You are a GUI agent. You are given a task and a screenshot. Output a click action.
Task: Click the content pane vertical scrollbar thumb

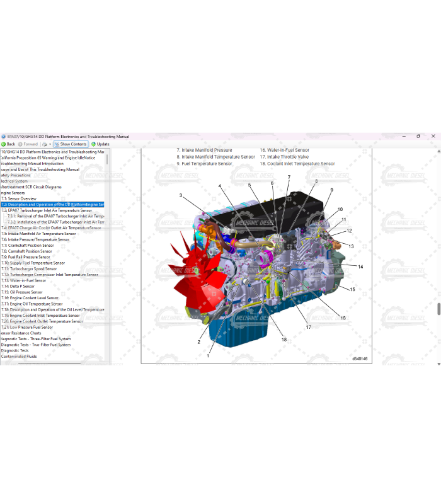click(x=438, y=309)
